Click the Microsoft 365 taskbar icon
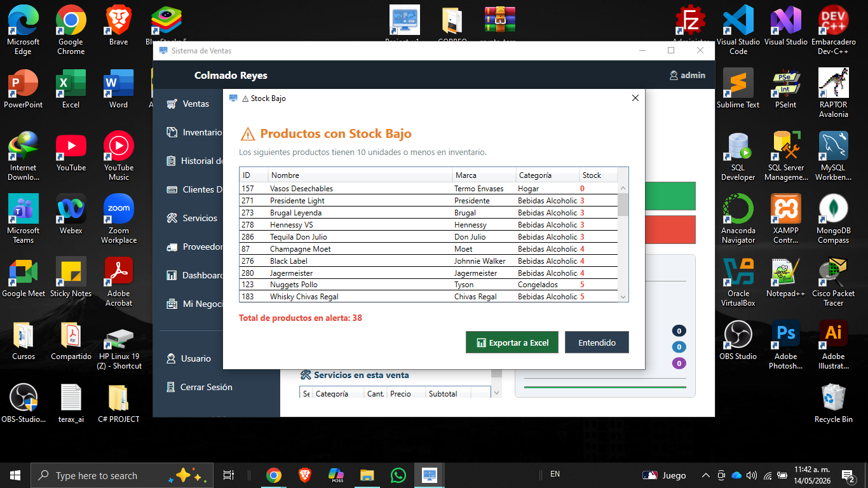868x488 pixels. pyautogui.click(x=336, y=475)
